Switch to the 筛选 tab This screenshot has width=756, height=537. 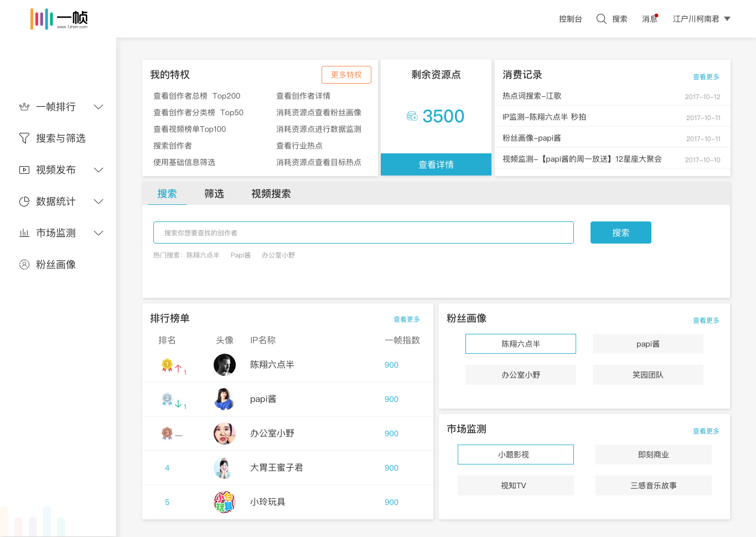pos(214,194)
